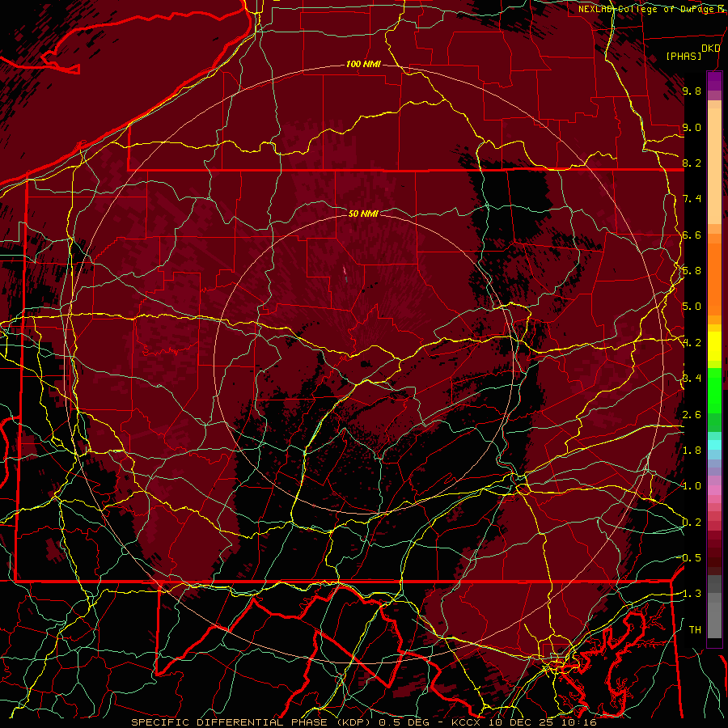This screenshot has width=728, height=728.
Task: Click the 5.8 value on color scale
Action: pos(692,271)
